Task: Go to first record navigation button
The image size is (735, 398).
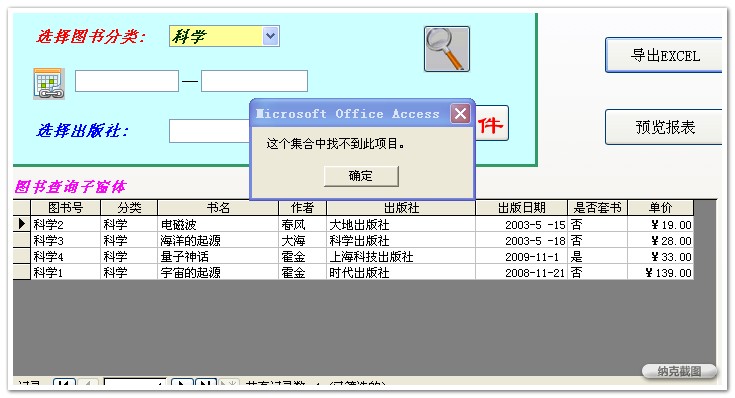Action: pos(64,382)
